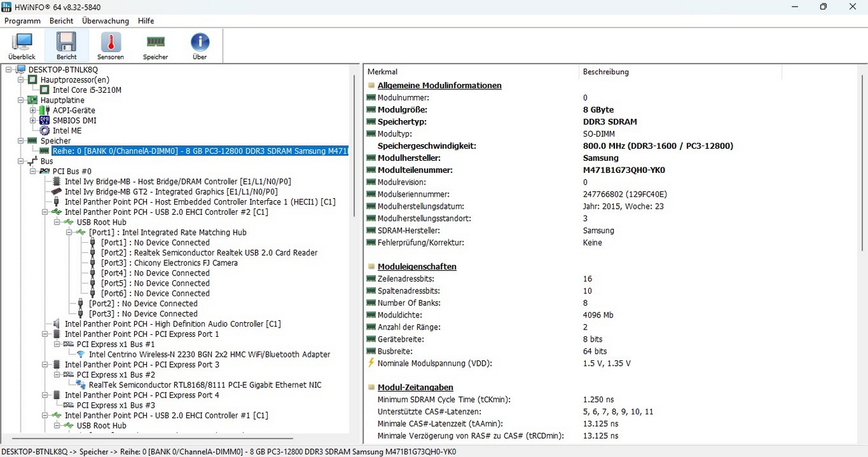
Task: Select Intel Centrino Wireless-N 2230 adapter entry
Action: (209, 354)
